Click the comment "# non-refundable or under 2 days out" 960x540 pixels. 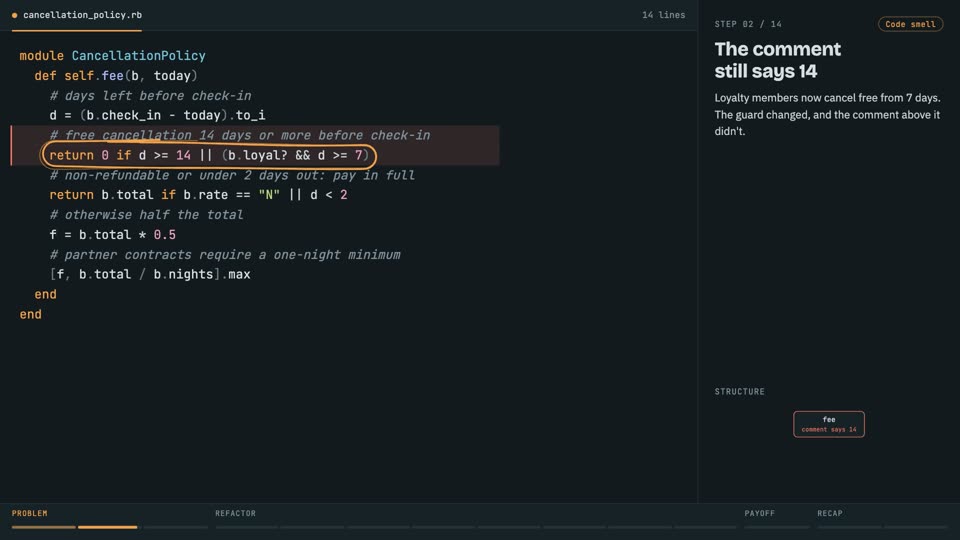[x=232, y=176]
